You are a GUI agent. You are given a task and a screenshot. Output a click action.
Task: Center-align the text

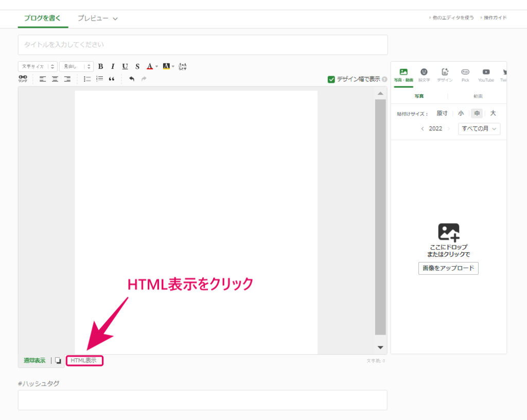pyautogui.click(x=55, y=79)
